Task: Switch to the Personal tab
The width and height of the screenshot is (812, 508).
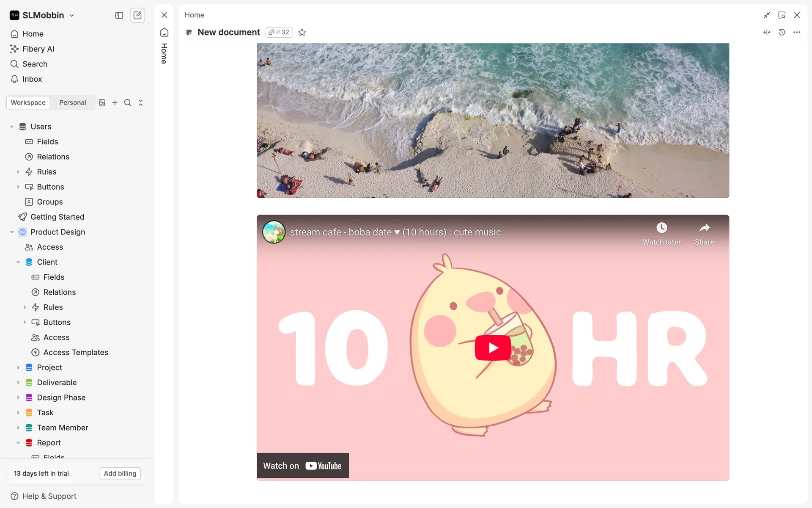Action: pos(72,102)
